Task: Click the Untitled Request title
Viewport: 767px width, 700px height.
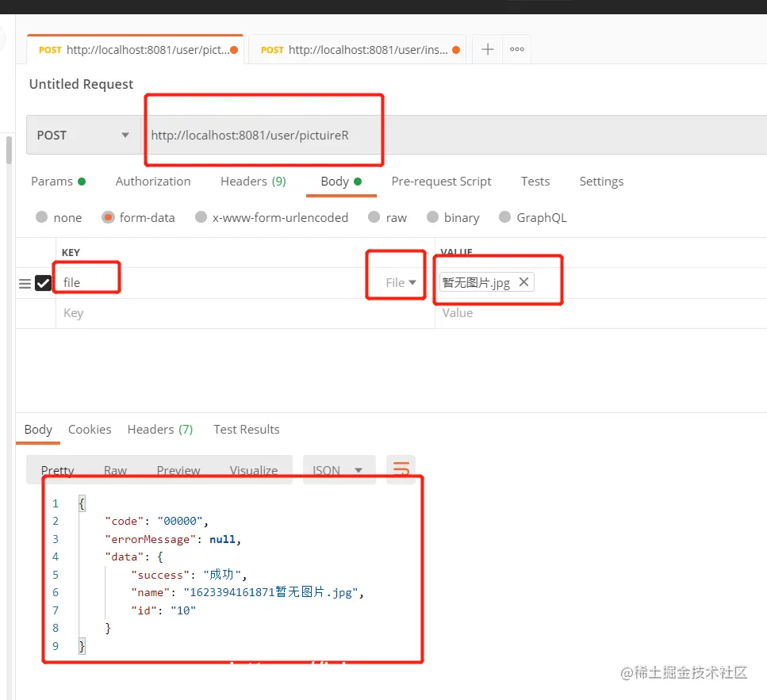Action: pos(81,84)
